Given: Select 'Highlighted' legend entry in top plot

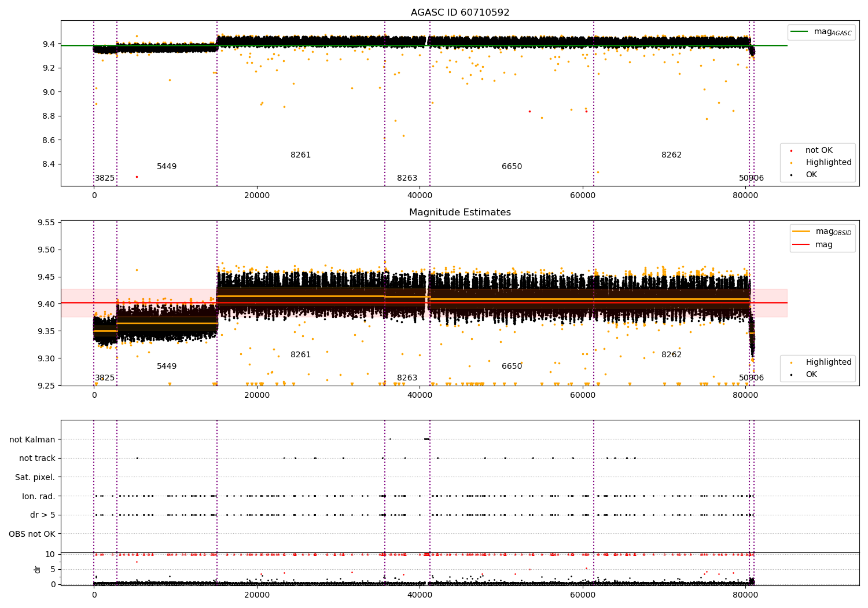Looking at the screenshot, I should point(829,163).
